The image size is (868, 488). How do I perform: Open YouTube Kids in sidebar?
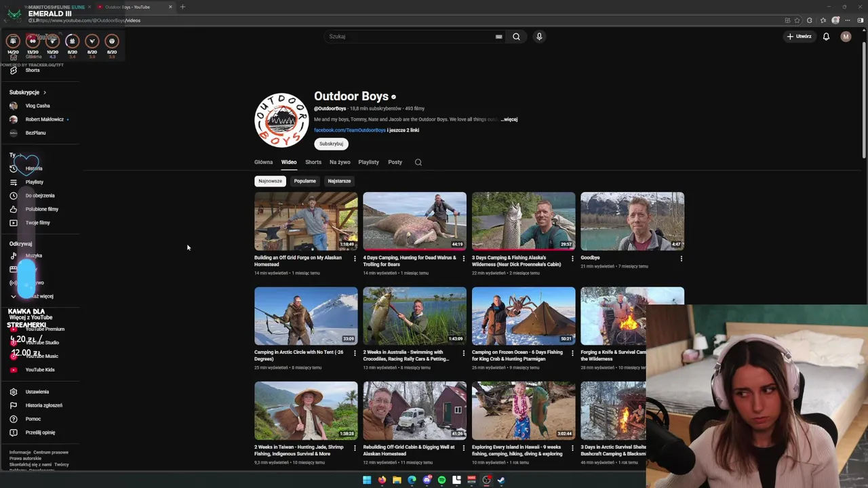tap(39, 369)
